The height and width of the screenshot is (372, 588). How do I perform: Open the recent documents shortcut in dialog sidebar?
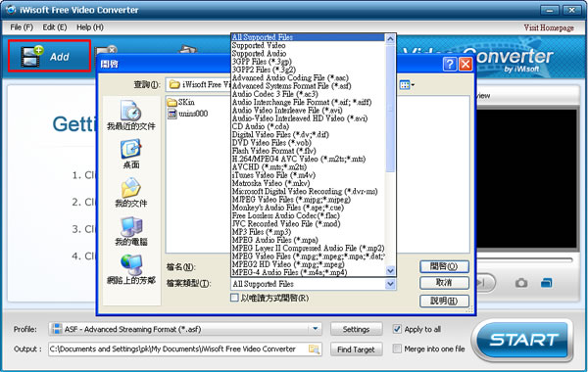[131, 116]
